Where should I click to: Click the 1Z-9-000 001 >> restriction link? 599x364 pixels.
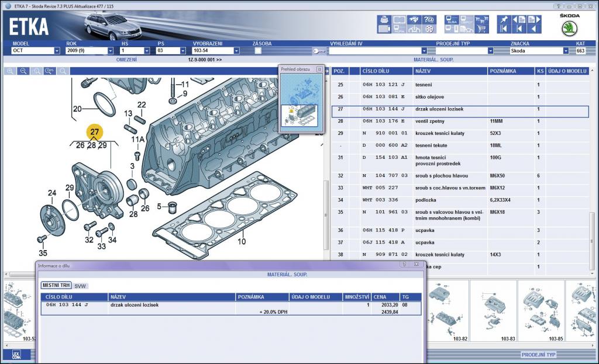(205, 60)
